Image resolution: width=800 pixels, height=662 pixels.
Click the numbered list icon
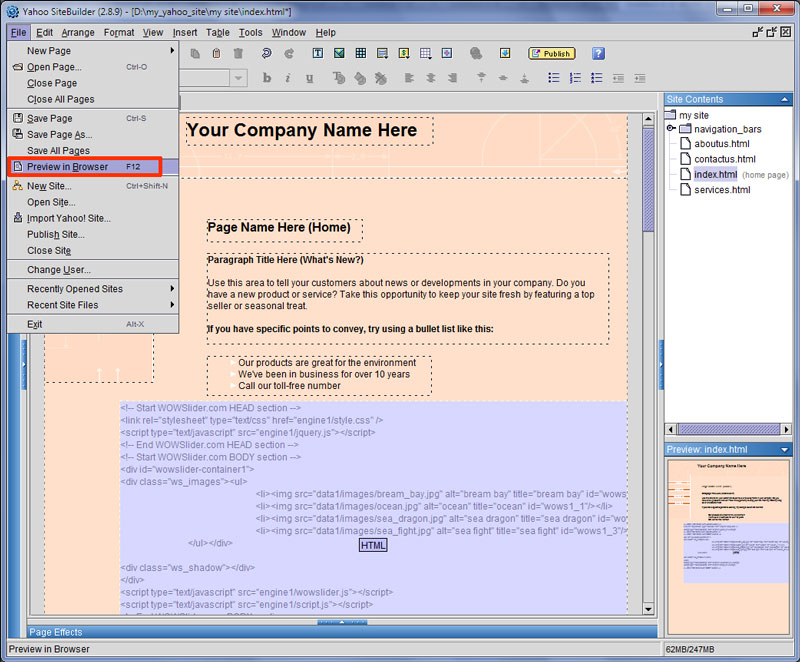pyautogui.click(x=575, y=78)
